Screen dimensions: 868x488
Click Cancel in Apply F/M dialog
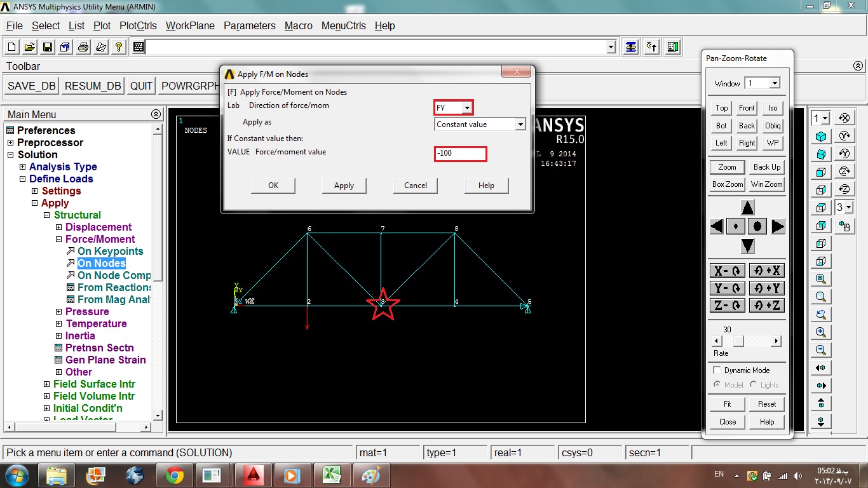coord(416,186)
